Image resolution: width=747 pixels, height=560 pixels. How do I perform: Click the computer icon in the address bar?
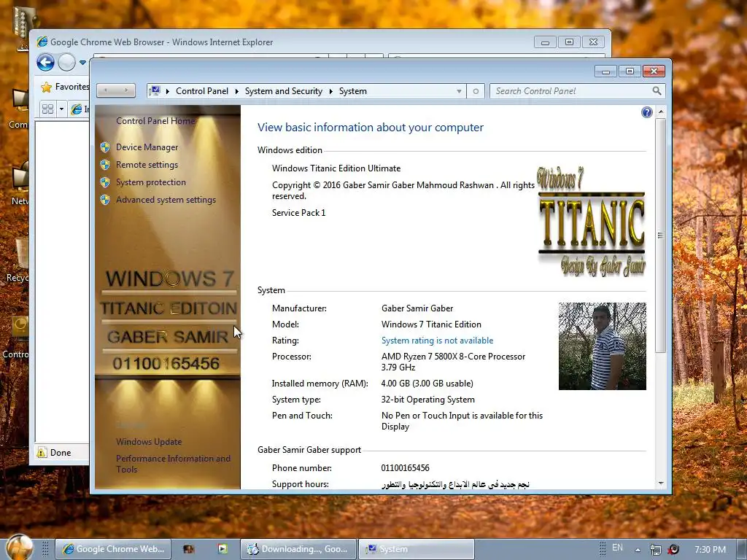tap(155, 90)
